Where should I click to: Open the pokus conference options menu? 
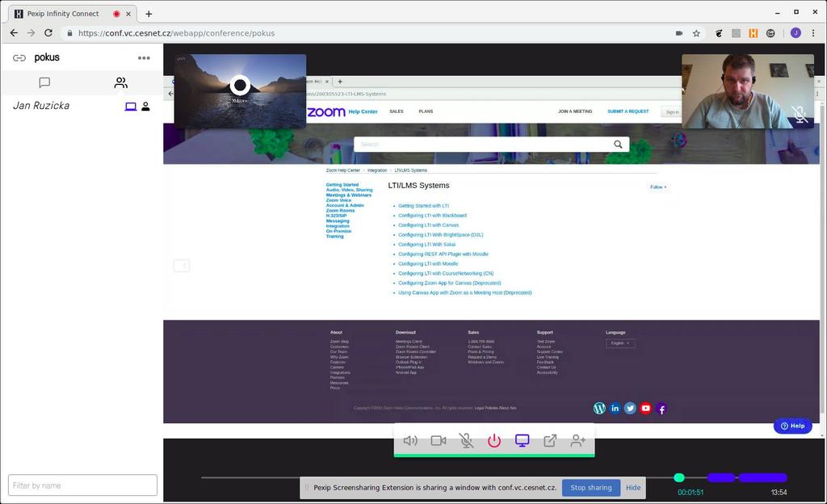click(x=144, y=58)
